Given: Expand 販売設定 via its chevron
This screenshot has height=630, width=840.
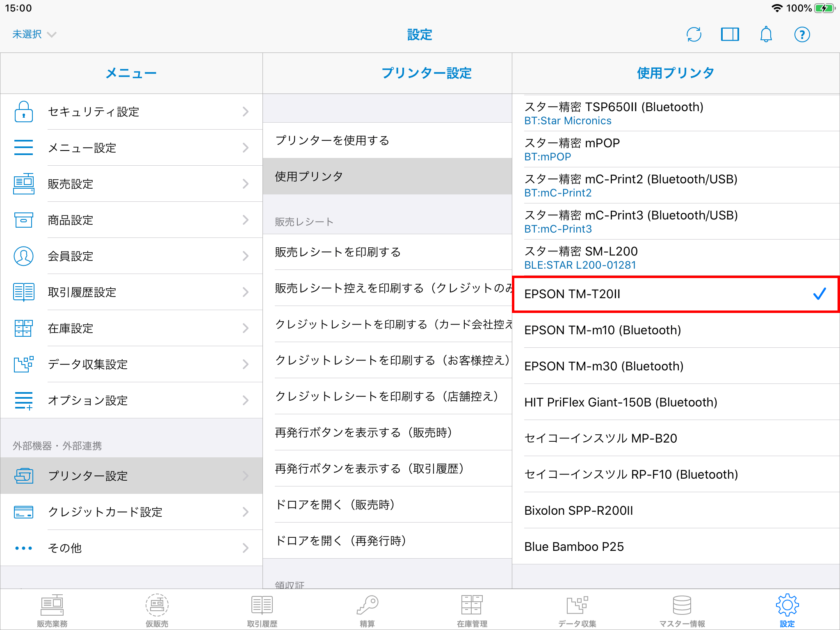Looking at the screenshot, I should tap(246, 184).
